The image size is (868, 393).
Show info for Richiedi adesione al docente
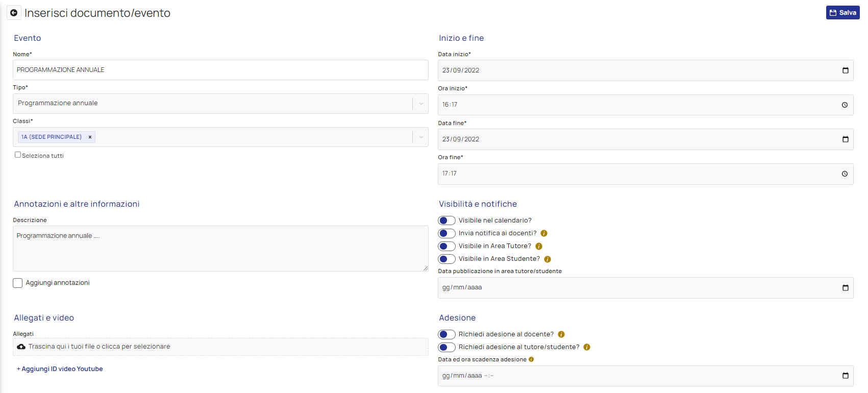click(x=561, y=334)
